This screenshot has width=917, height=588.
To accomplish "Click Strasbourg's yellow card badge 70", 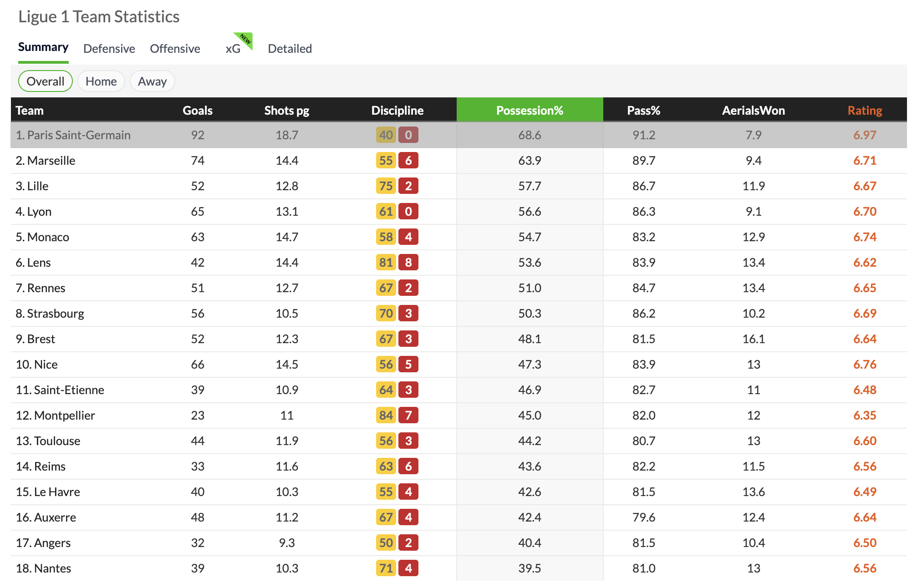I will coord(386,314).
